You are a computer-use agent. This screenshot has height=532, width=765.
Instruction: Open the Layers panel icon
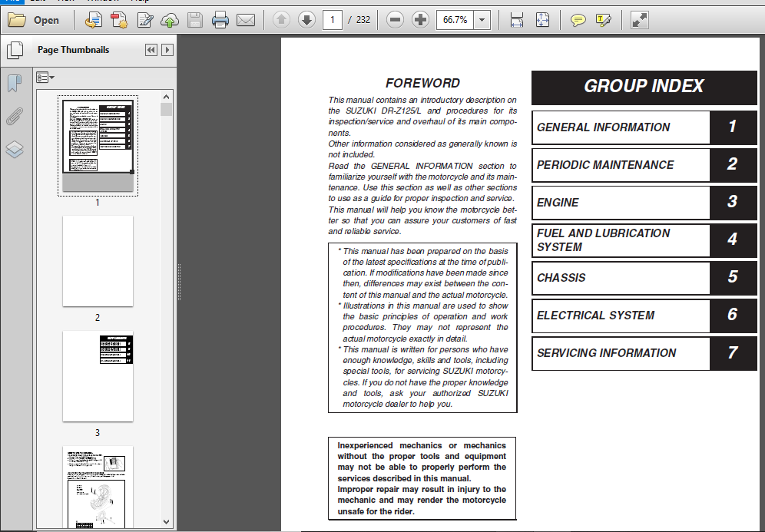(15, 149)
